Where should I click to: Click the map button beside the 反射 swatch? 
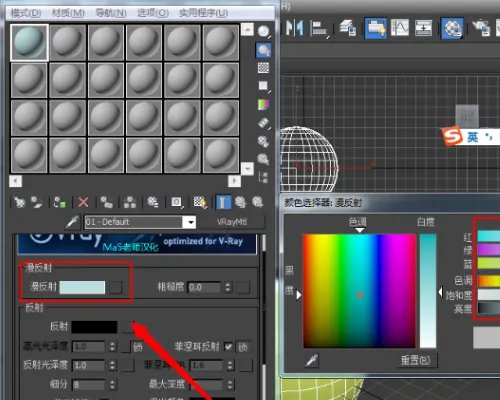point(127,327)
